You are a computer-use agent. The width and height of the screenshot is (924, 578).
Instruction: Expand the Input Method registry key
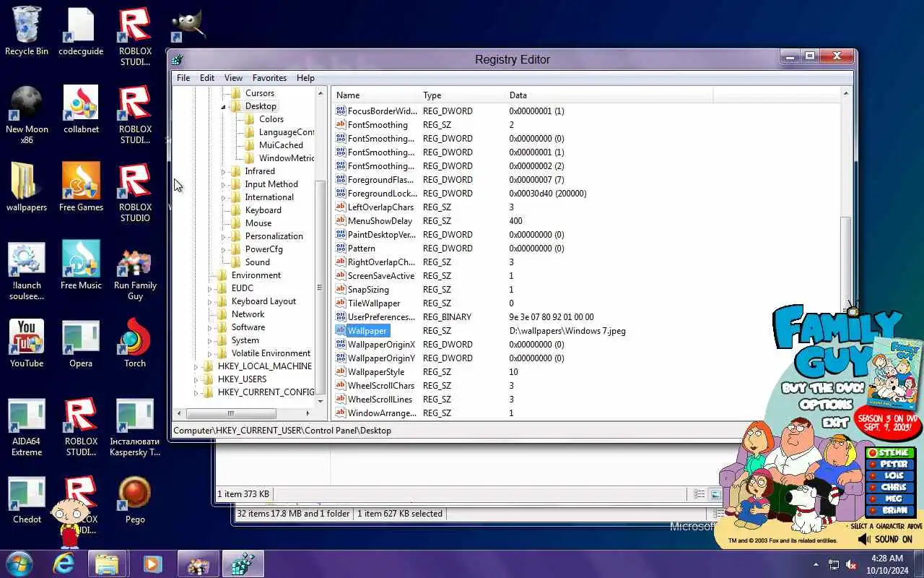pyautogui.click(x=224, y=184)
